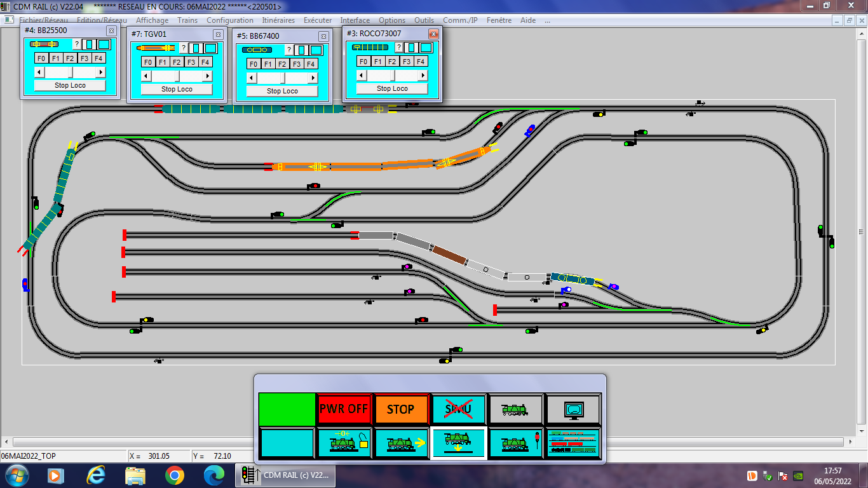Click the help '?' button in BB25500 panel

tap(76, 44)
